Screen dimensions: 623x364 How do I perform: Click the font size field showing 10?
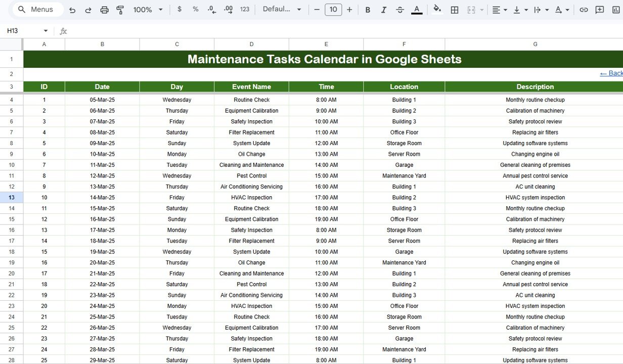pos(333,10)
